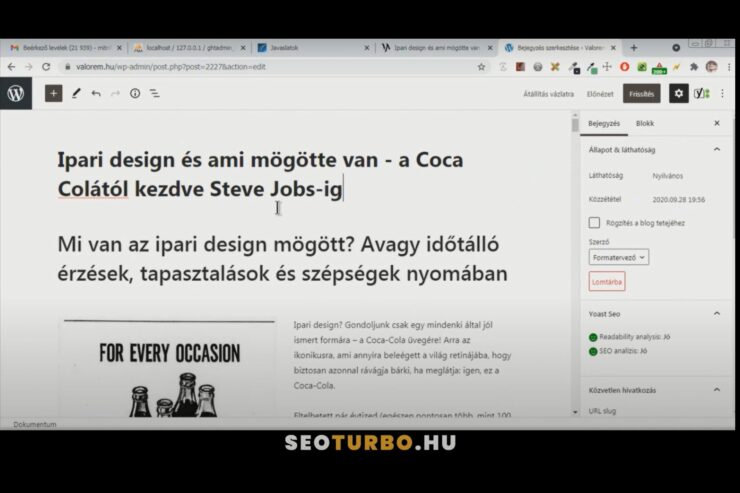The image size is (740, 493).
Task: Click 'SEO analízis: Jó' status
Action: 622,351
